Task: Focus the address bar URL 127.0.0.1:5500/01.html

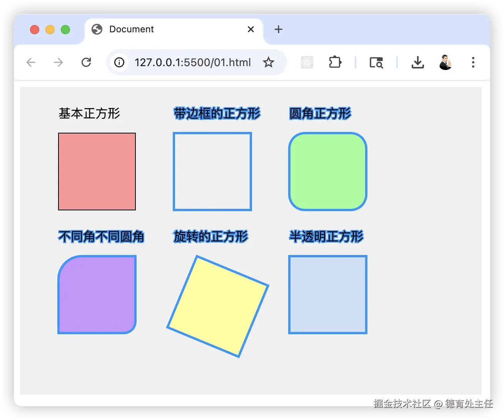Action: pyautogui.click(x=192, y=62)
